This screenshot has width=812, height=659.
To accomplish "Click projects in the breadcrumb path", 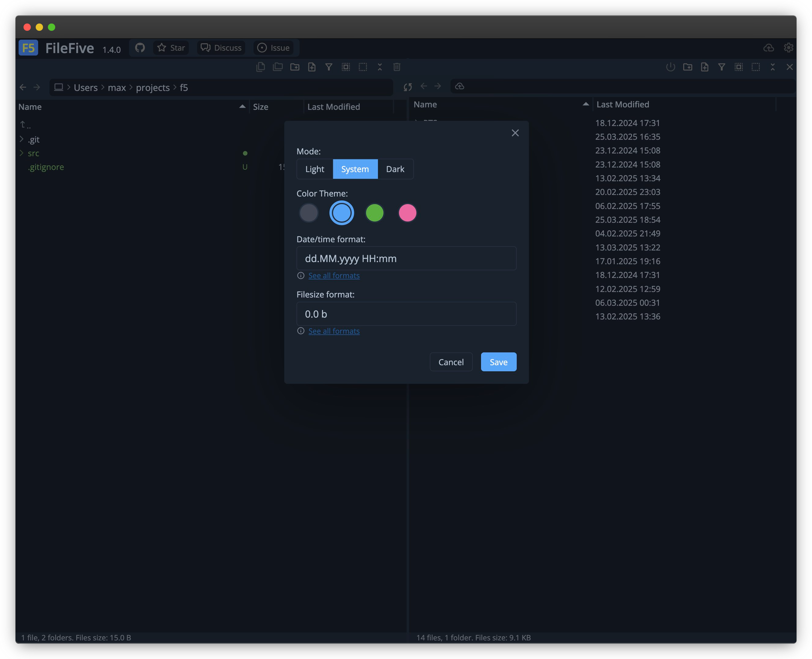I will (x=153, y=88).
